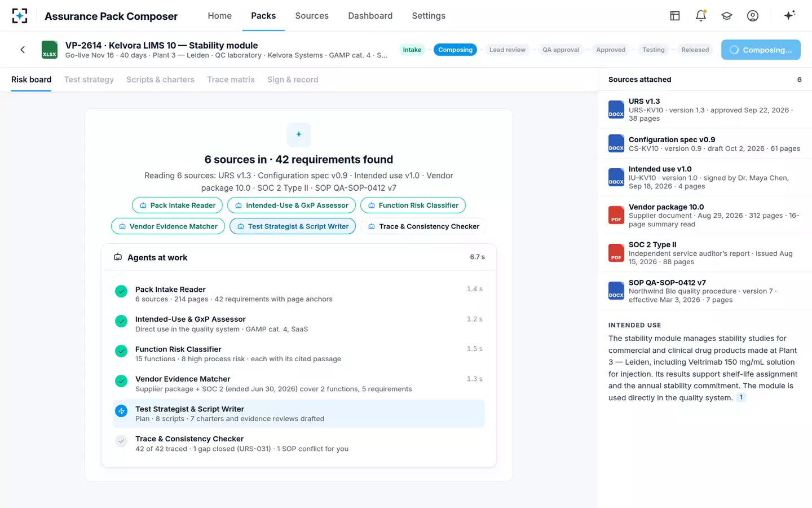Open the SOP QA-SOP-0412 v7 source entry
This screenshot has width=812, height=508.
click(705, 291)
